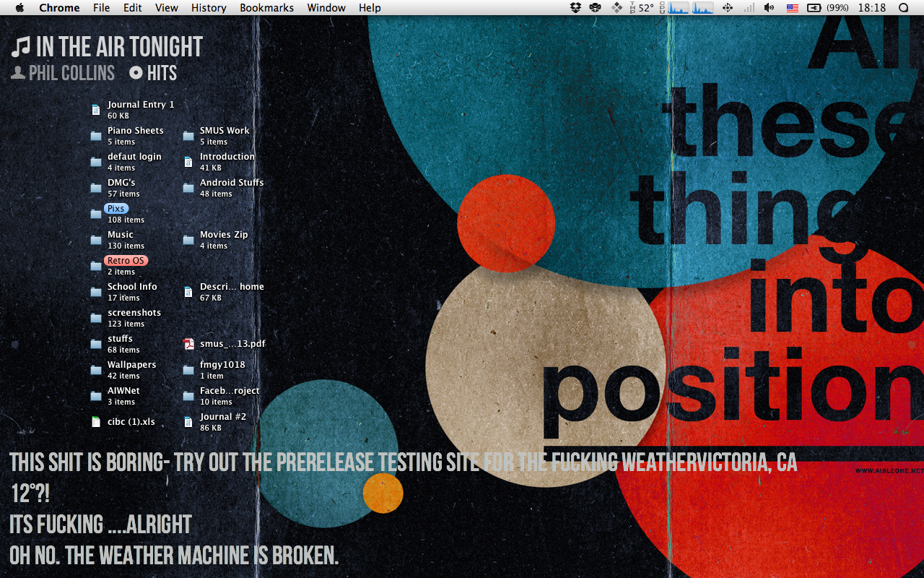The width and height of the screenshot is (924, 578).
Task: Select the Descri... home document icon
Action: pyautogui.click(x=188, y=292)
